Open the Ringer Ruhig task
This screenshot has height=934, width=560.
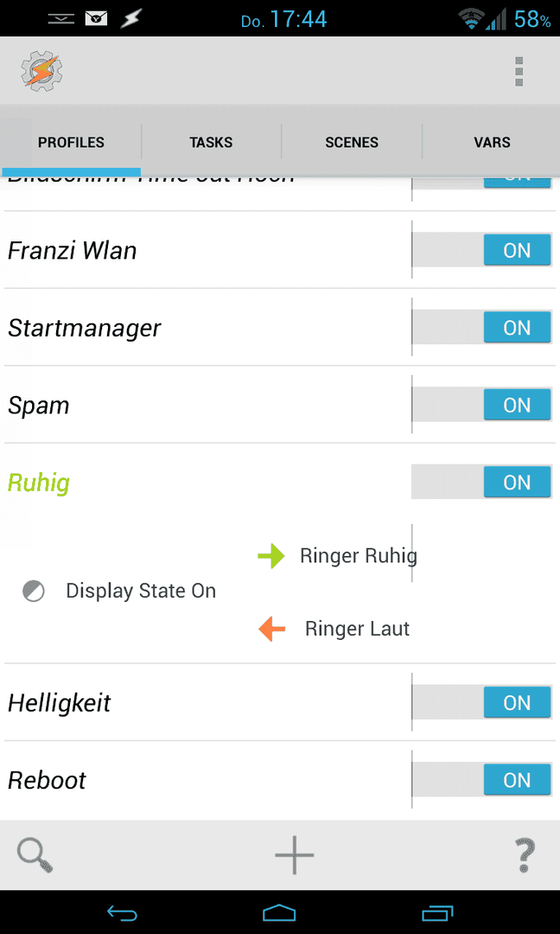coord(359,556)
